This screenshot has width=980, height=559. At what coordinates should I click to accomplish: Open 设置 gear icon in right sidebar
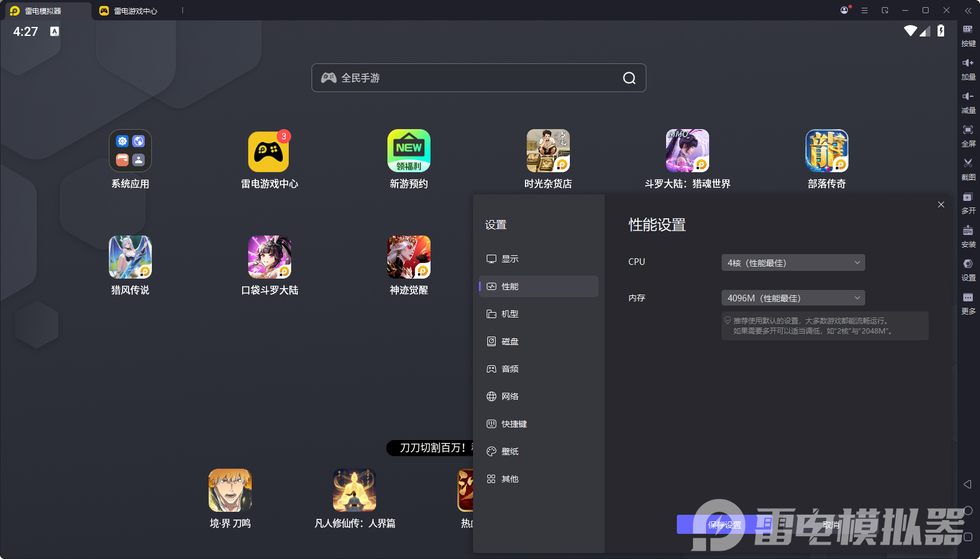pos(968,270)
